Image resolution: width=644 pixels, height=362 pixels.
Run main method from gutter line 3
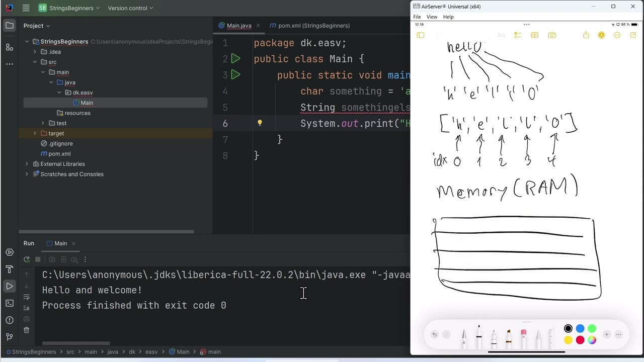coord(235,75)
